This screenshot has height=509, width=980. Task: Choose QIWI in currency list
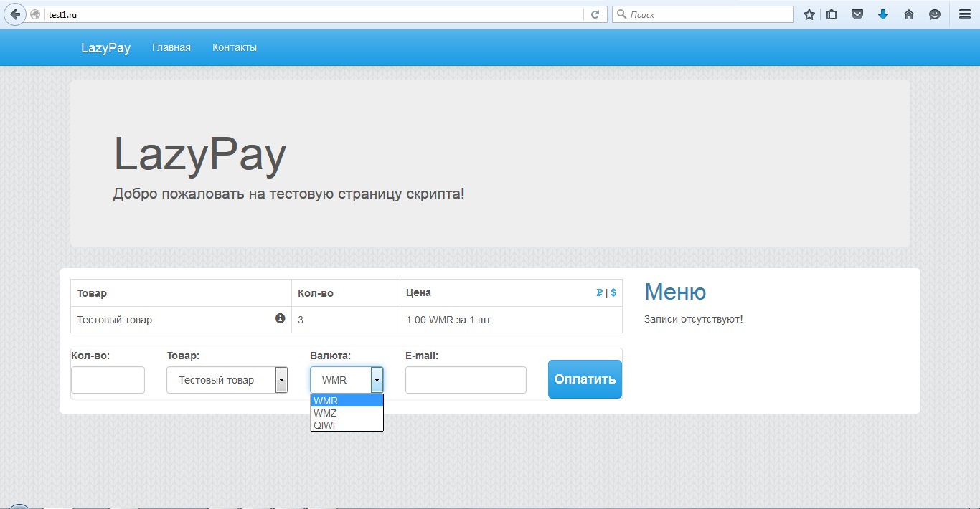[347, 425]
